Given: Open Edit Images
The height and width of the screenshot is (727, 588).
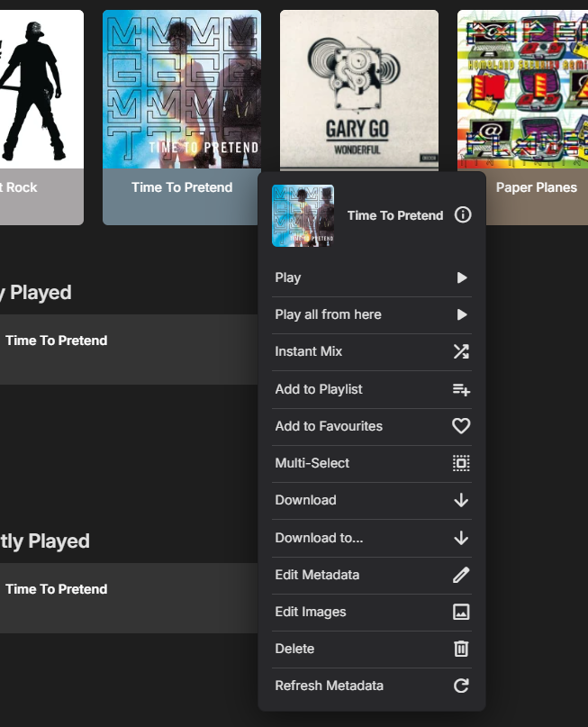Looking at the screenshot, I should click(x=372, y=612).
